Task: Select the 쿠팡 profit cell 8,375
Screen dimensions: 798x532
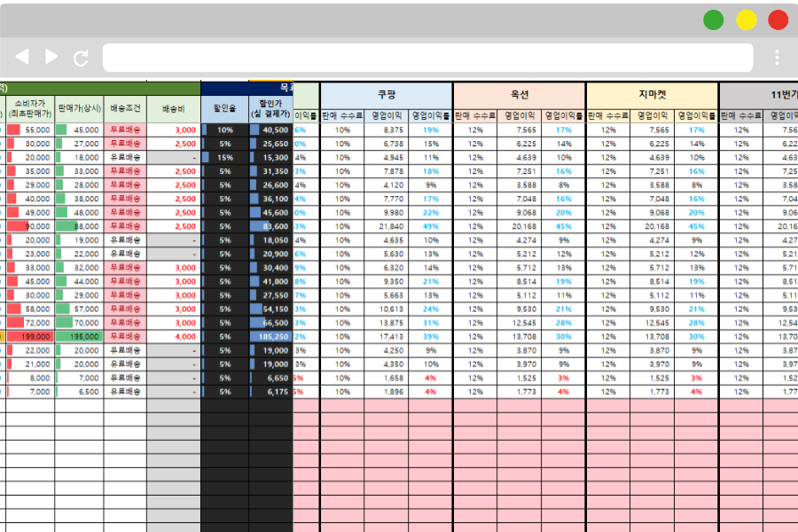Action: coord(387,129)
